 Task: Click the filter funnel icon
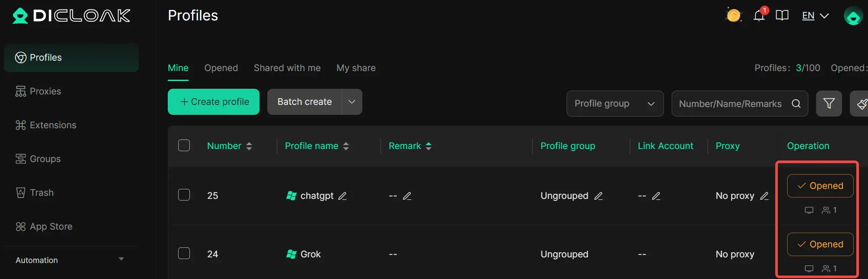[829, 104]
